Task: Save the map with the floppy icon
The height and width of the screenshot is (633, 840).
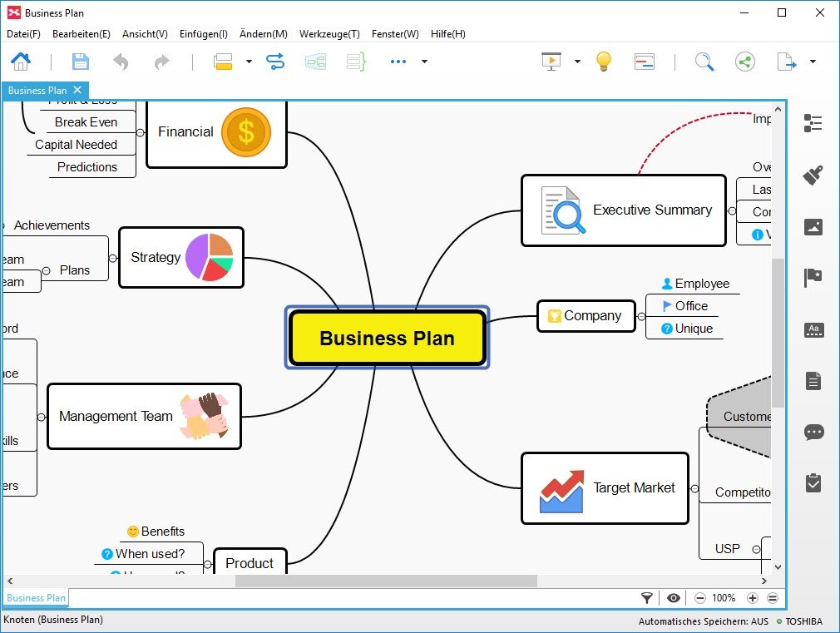Action: [81, 62]
